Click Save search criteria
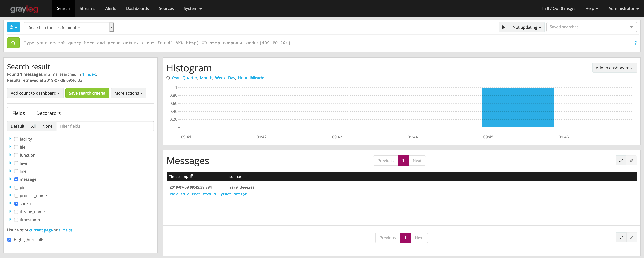 [87, 93]
